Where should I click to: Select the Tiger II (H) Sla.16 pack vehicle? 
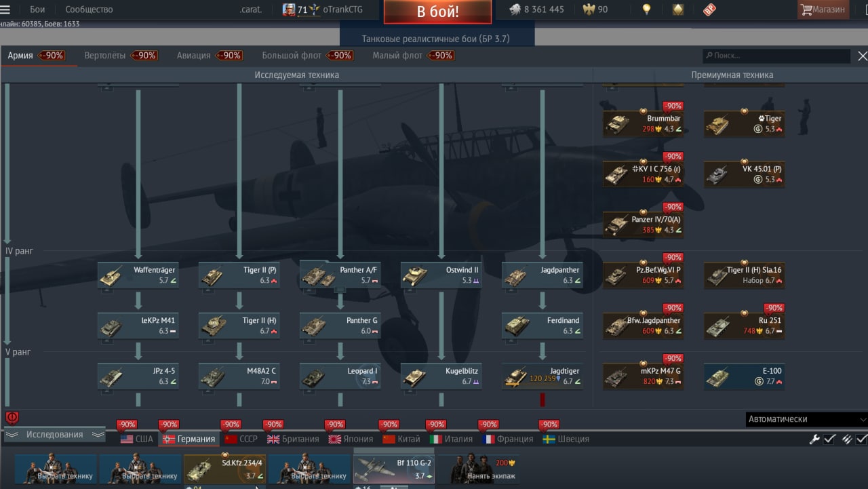pyautogui.click(x=745, y=275)
